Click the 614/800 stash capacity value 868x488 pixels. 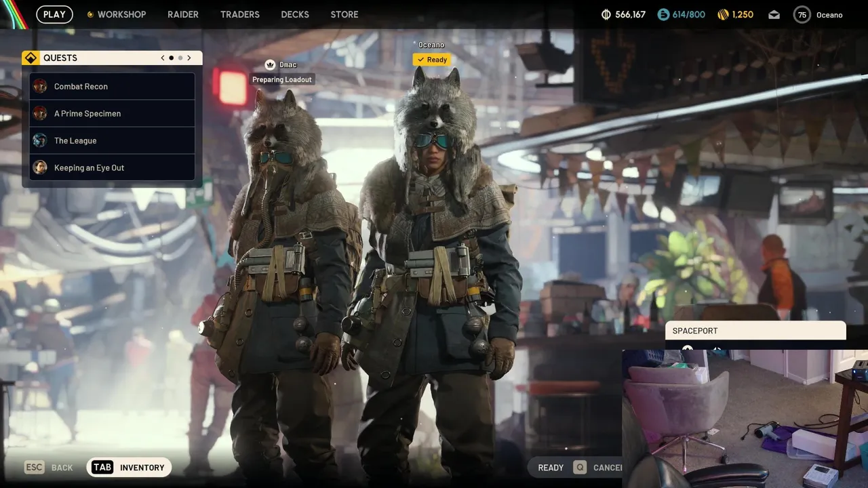(689, 14)
